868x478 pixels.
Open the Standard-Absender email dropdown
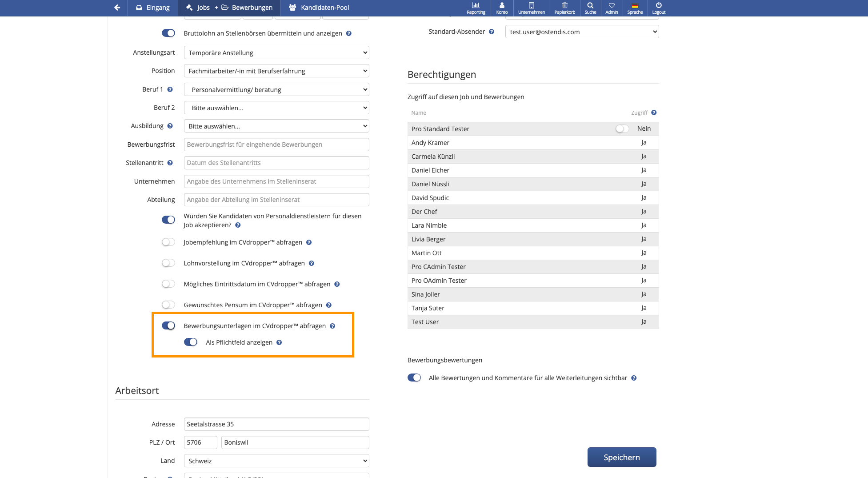coord(582,32)
